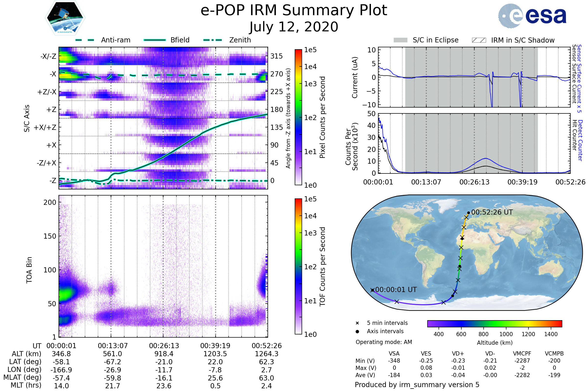Click the 5 min intervals cross marker
Image resolution: width=588 pixels, height=392 pixels.
point(357,323)
